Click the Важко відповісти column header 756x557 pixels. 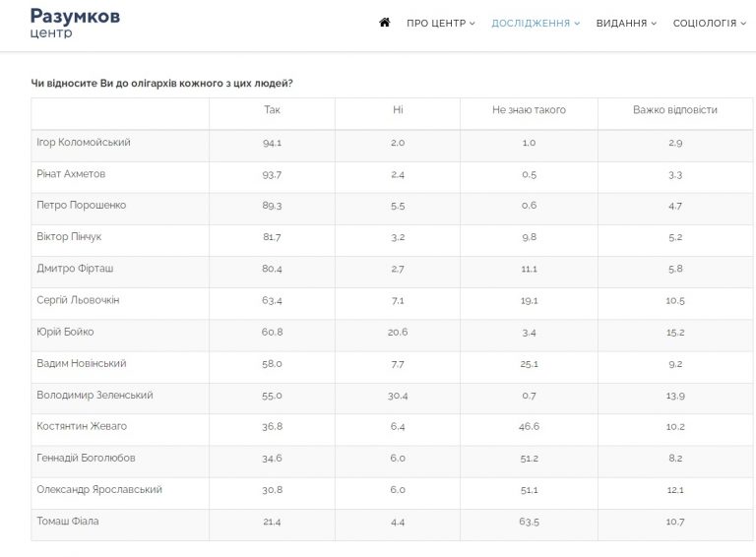(675, 110)
